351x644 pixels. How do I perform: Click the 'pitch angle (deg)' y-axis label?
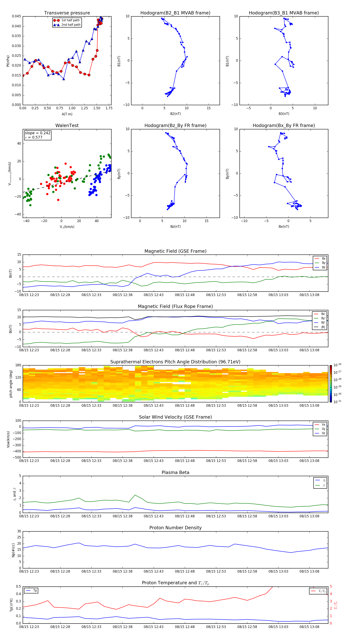[11, 384]
